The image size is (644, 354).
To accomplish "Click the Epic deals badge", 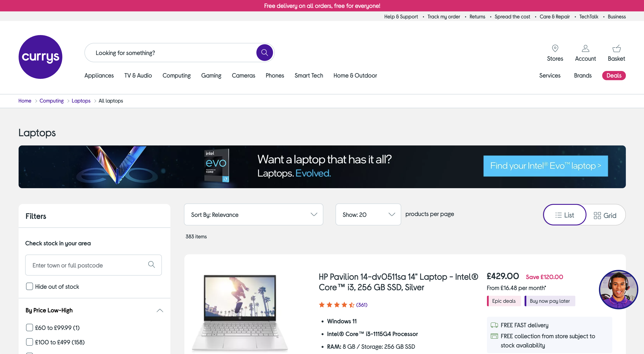I will tap(504, 301).
